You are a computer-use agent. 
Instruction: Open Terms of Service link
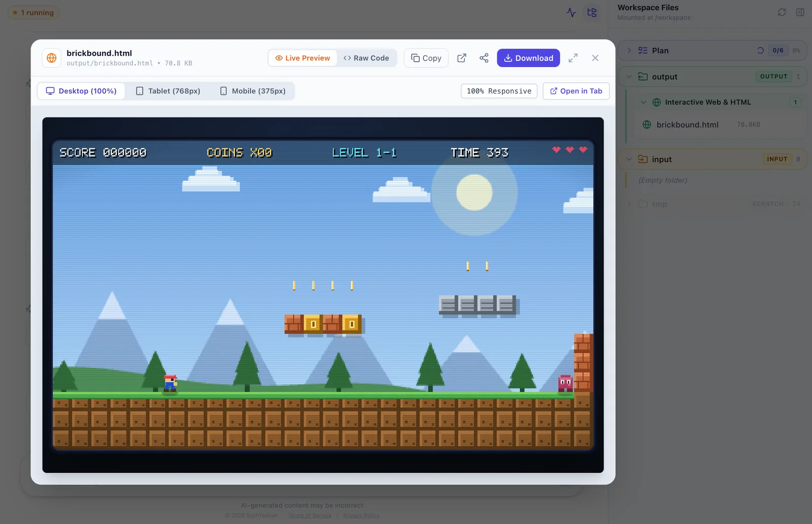pyautogui.click(x=310, y=515)
